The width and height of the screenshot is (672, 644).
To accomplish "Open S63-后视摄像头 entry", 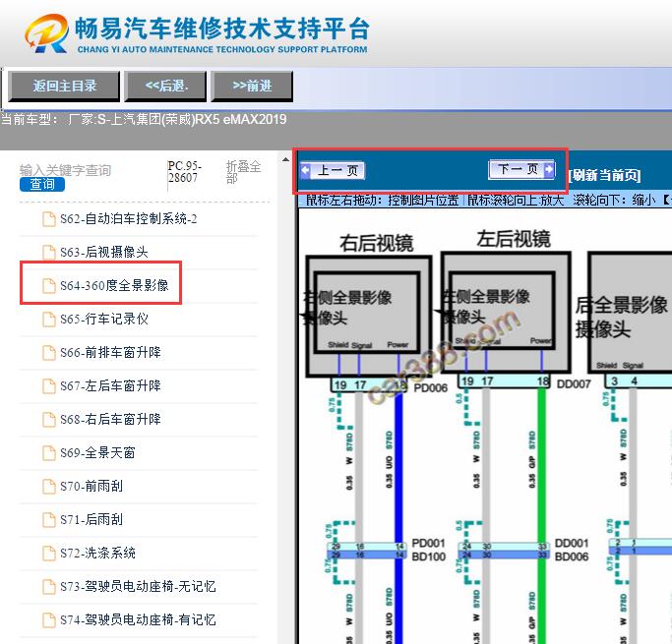I will [104, 253].
